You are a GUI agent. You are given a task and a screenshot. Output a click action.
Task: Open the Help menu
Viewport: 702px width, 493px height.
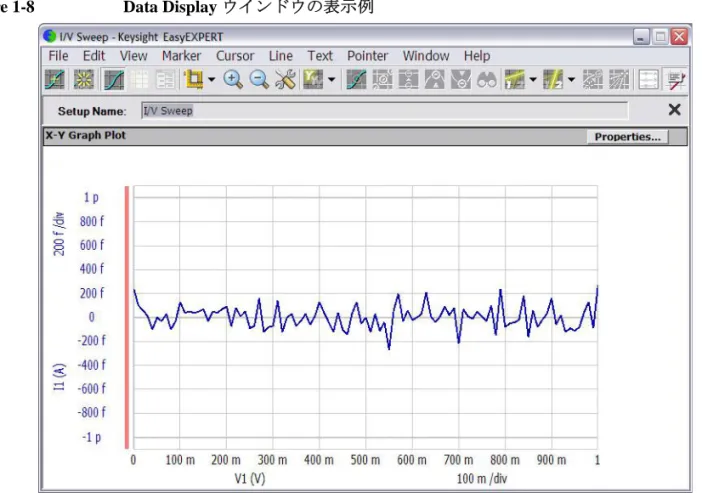click(x=477, y=56)
